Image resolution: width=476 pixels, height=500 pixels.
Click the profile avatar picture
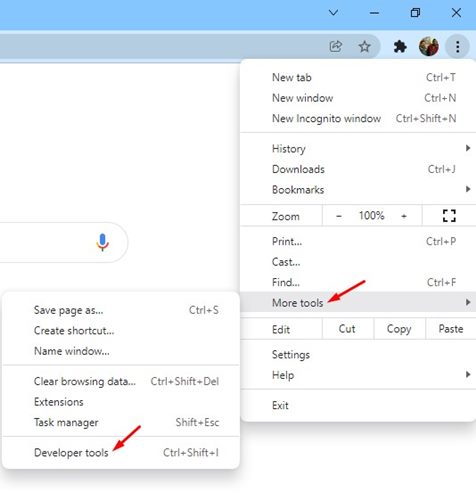click(429, 46)
